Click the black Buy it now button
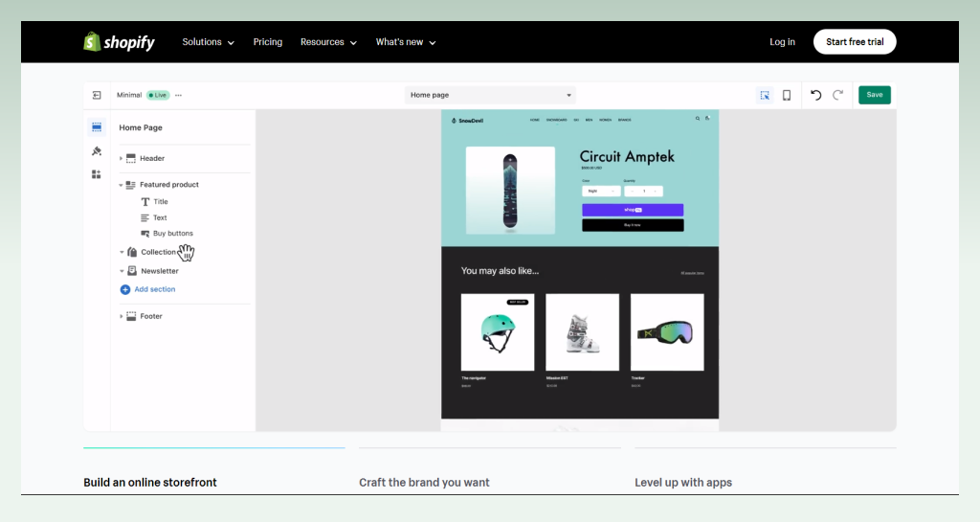The image size is (980, 522). click(x=633, y=225)
